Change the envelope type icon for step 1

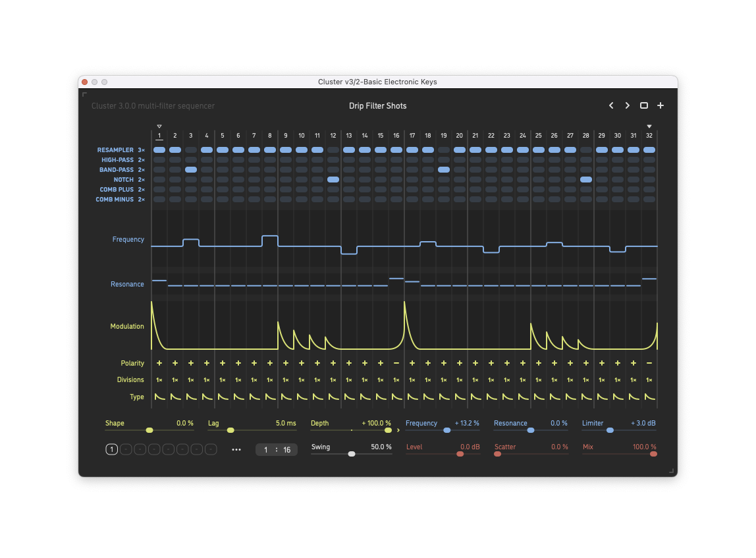159,397
